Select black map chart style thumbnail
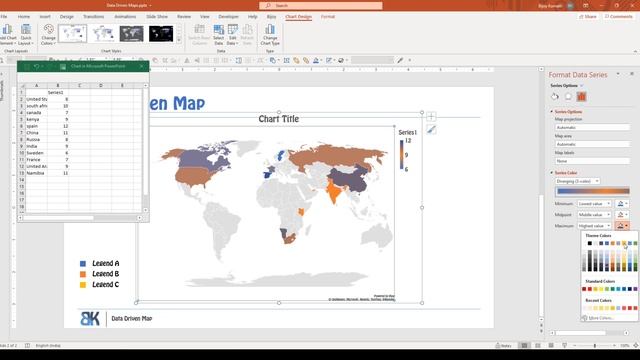Image resolution: width=640 pixels, height=360 pixels. coord(161,34)
